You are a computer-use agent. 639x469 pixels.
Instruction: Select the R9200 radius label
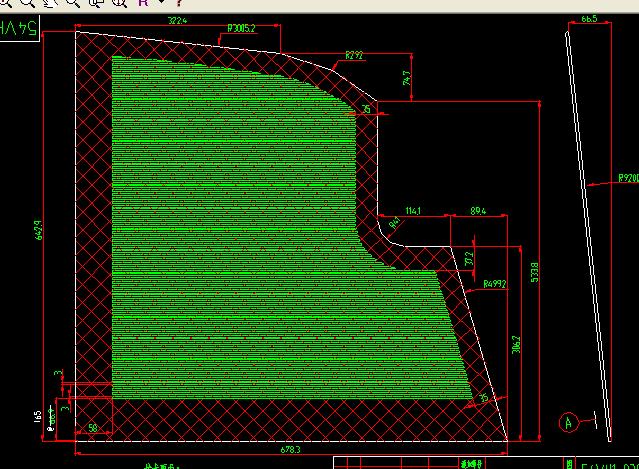(627, 179)
